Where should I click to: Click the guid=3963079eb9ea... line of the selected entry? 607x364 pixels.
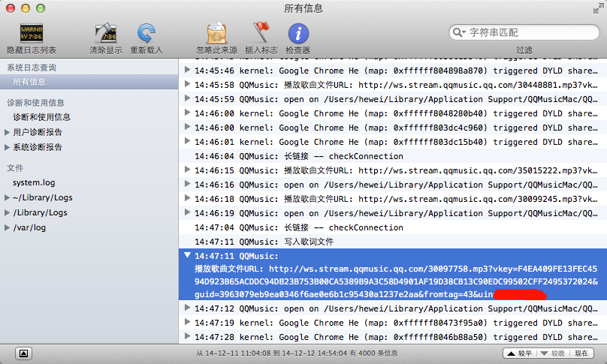tap(344, 294)
